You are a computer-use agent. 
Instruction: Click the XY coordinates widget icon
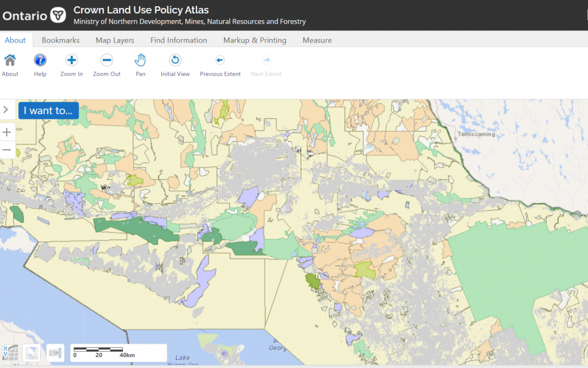10,352
